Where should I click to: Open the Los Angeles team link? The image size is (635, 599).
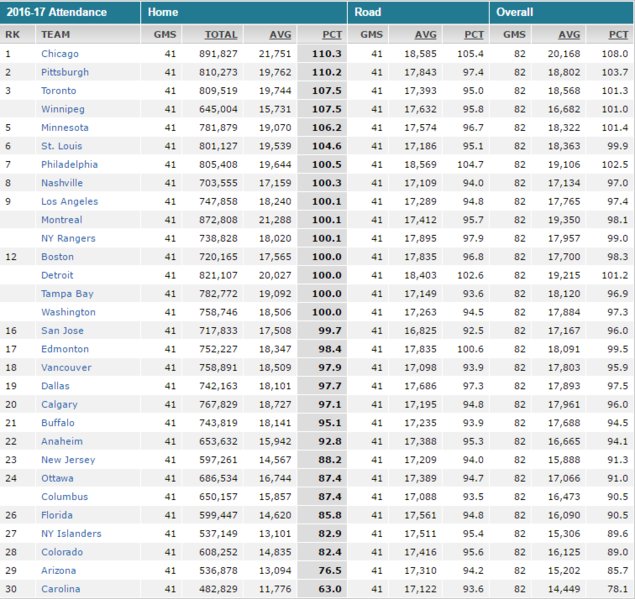click(x=70, y=202)
